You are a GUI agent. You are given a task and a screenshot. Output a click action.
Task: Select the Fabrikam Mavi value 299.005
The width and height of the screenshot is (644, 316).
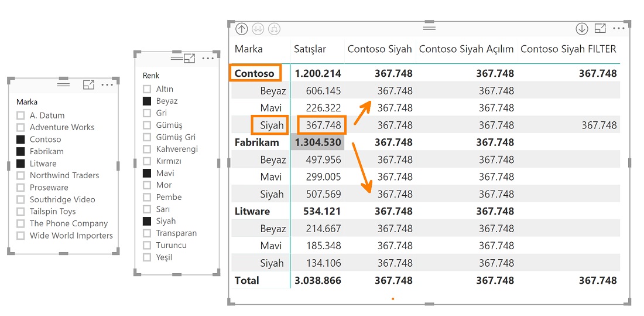point(323,177)
